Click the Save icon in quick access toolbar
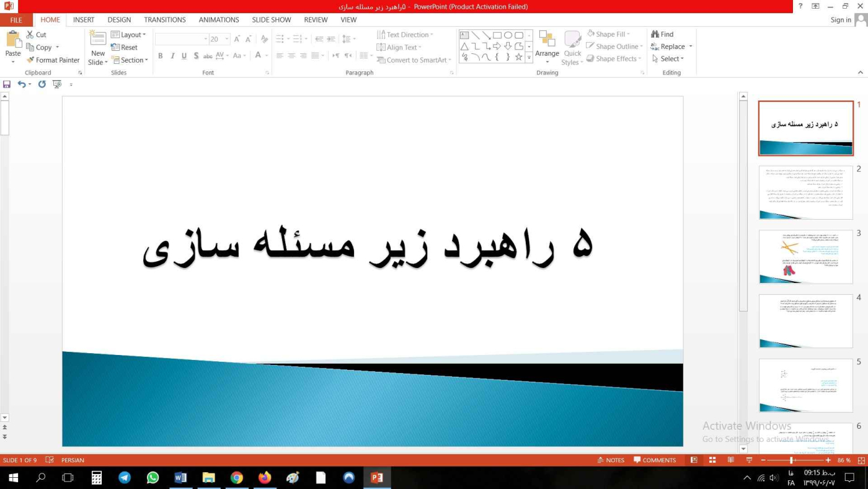 tap(7, 84)
